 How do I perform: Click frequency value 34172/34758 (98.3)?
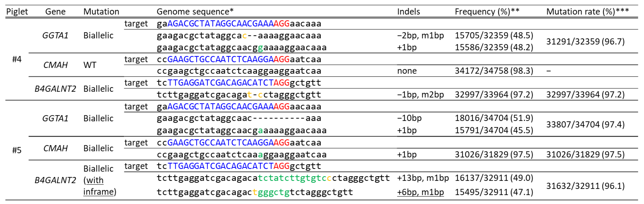pos(494,71)
